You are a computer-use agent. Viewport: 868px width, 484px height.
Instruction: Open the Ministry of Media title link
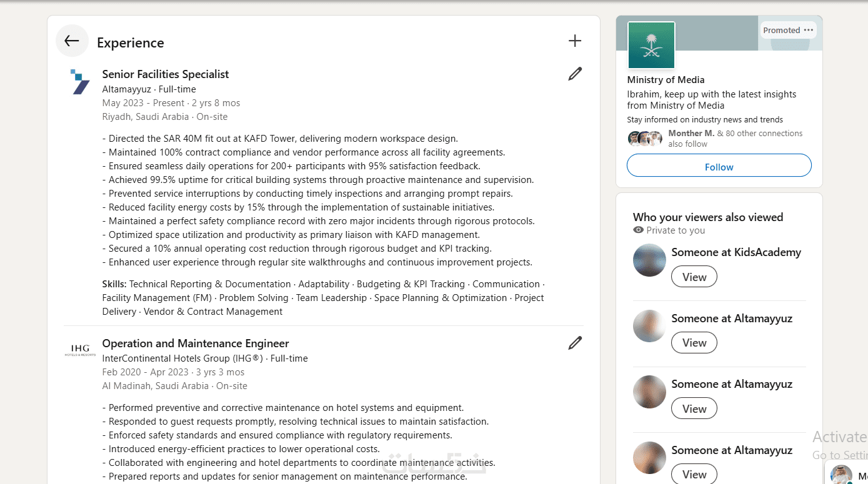click(x=666, y=80)
